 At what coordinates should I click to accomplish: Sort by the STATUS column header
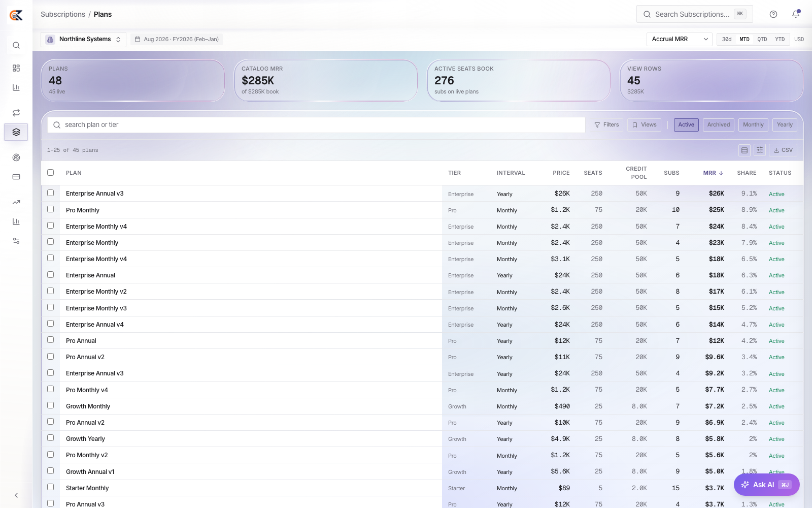pos(780,173)
